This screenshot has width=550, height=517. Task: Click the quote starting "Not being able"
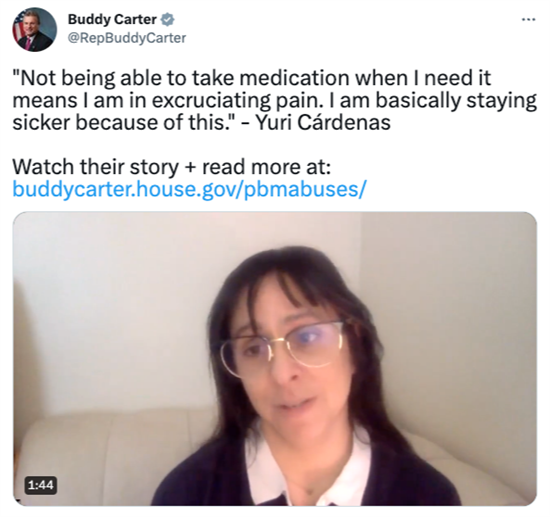pos(275,100)
